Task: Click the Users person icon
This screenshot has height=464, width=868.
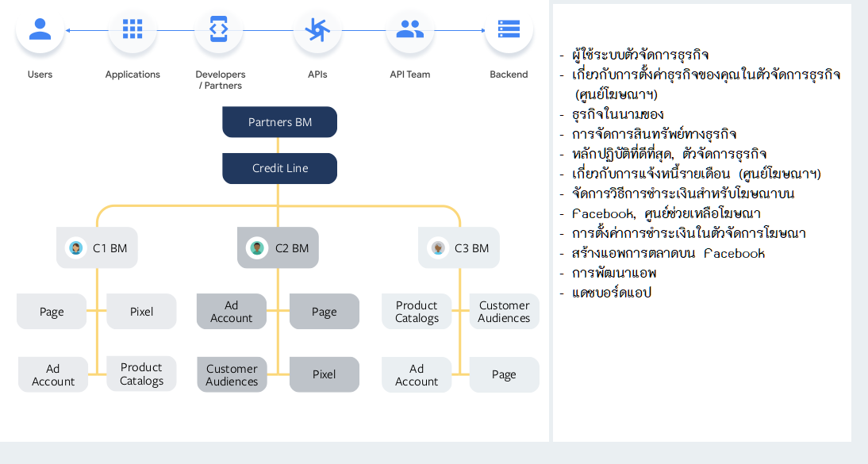Action: coord(40,30)
